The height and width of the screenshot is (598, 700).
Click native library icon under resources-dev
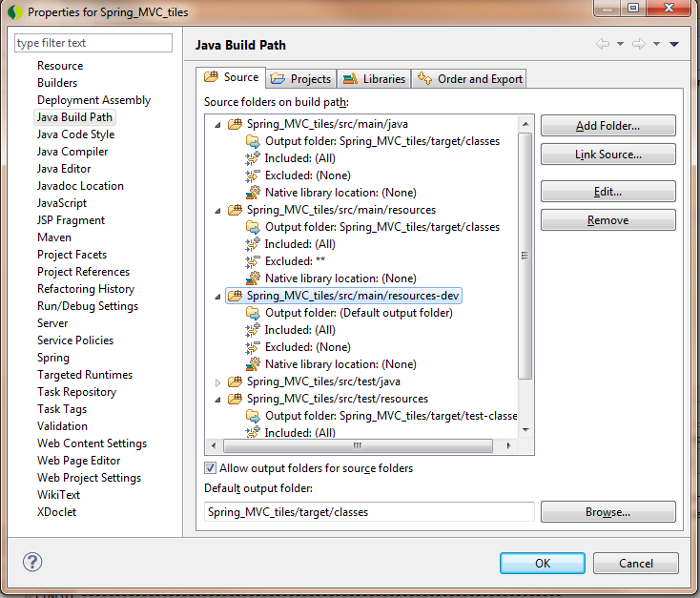pyautogui.click(x=253, y=364)
